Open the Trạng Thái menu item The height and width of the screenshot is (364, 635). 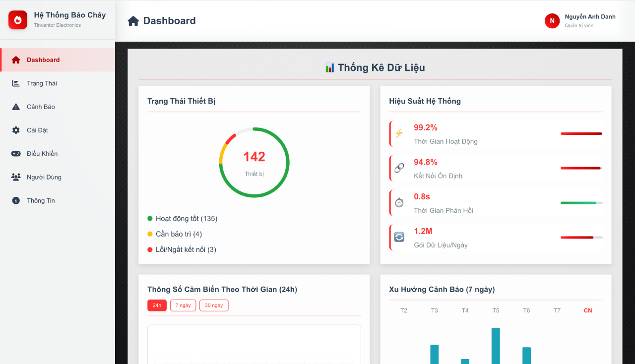pos(42,83)
